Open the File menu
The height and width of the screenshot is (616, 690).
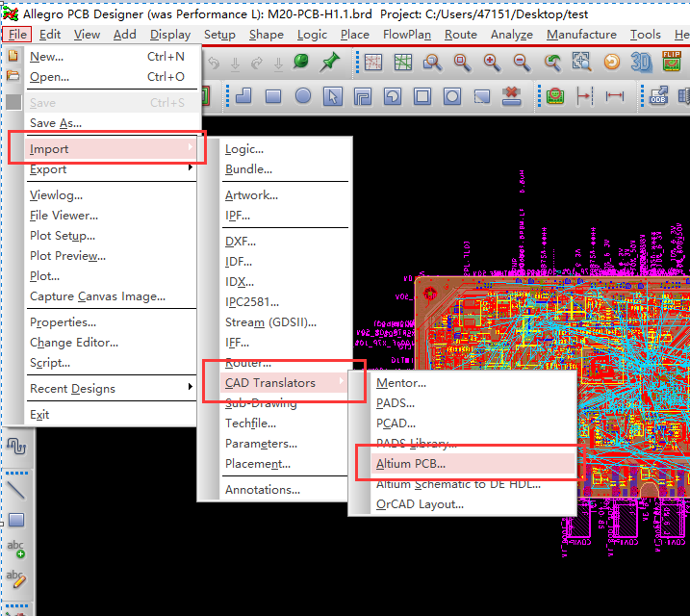click(x=17, y=35)
